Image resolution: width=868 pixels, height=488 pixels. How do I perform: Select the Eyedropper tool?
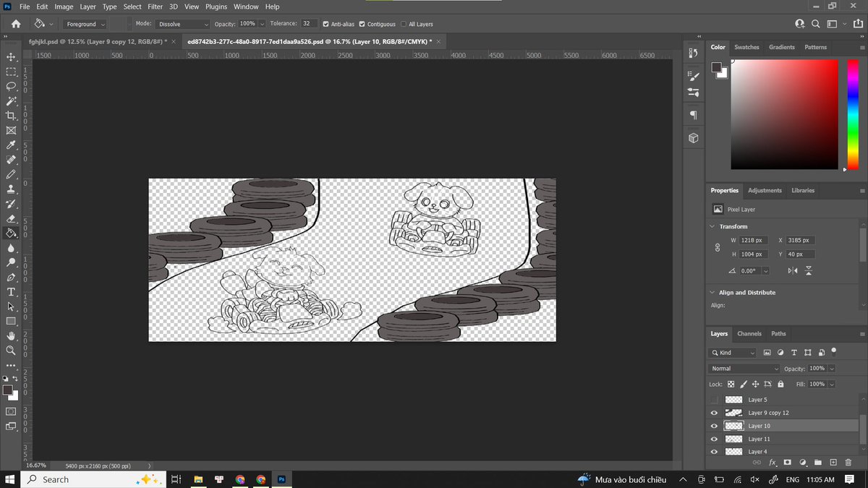pos(11,145)
